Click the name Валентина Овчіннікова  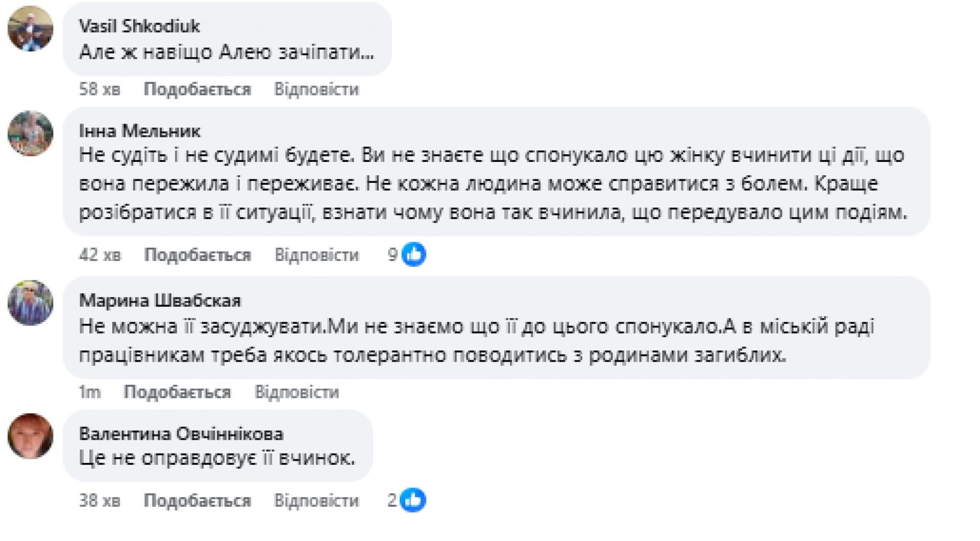click(181, 434)
